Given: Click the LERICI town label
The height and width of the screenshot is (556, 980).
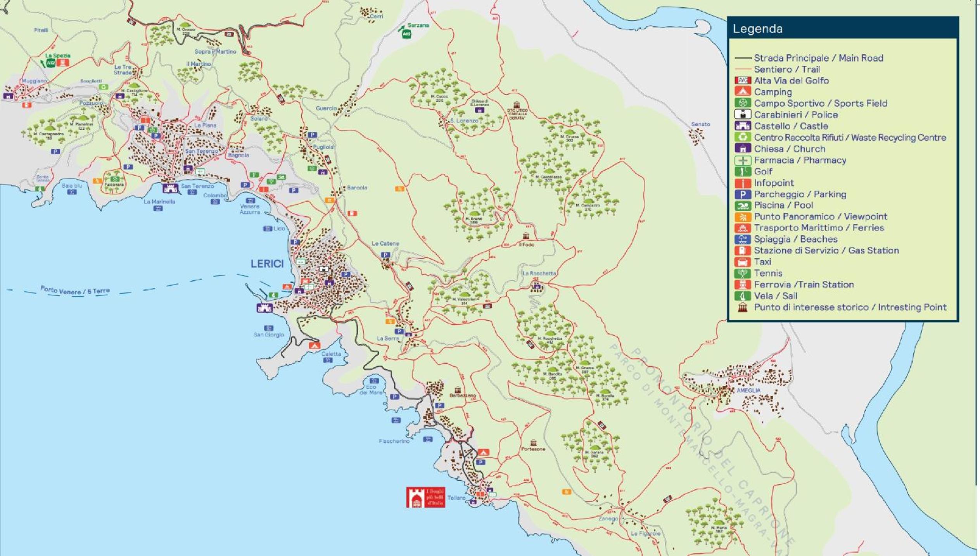Looking at the screenshot, I should point(267,264).
